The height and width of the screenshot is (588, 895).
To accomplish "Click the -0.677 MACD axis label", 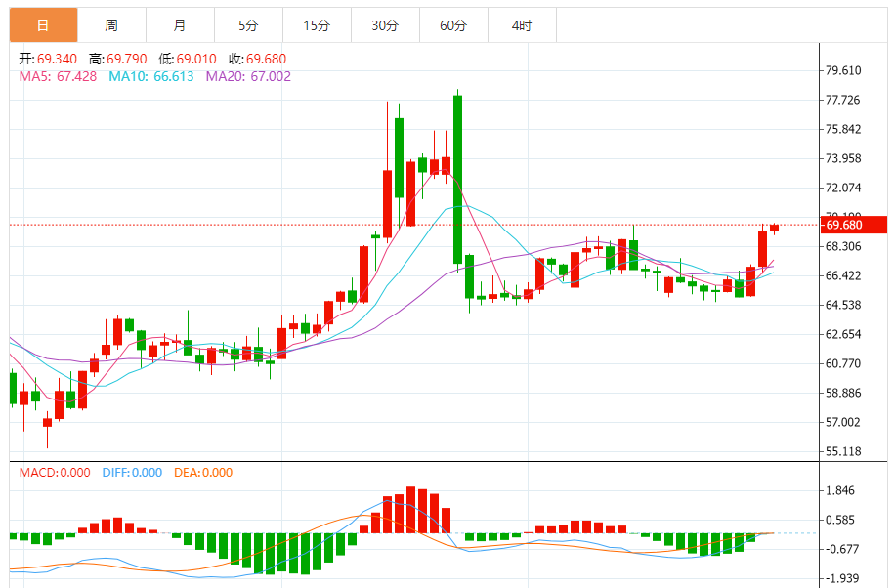I will [842, 549].
